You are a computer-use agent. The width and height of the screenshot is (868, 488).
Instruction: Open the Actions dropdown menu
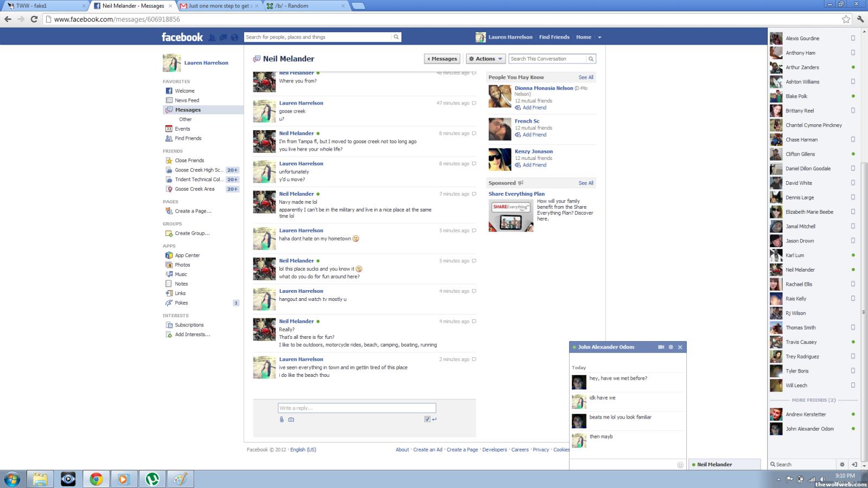coord(486,59)
